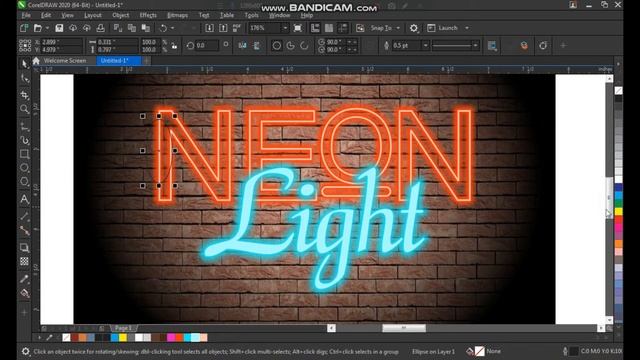This screenshot has width=640, height=360.
Task: Open the zoom level dropdown
Action: 285,28
